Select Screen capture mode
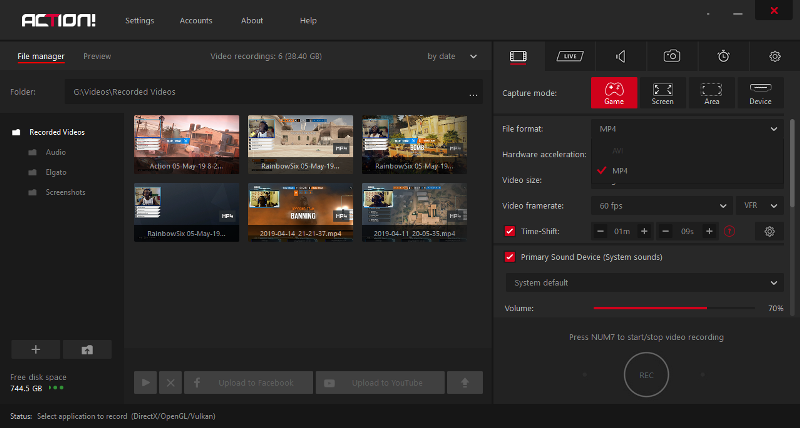The width and height of the screenshot is (800, 428). click(662, 93)
